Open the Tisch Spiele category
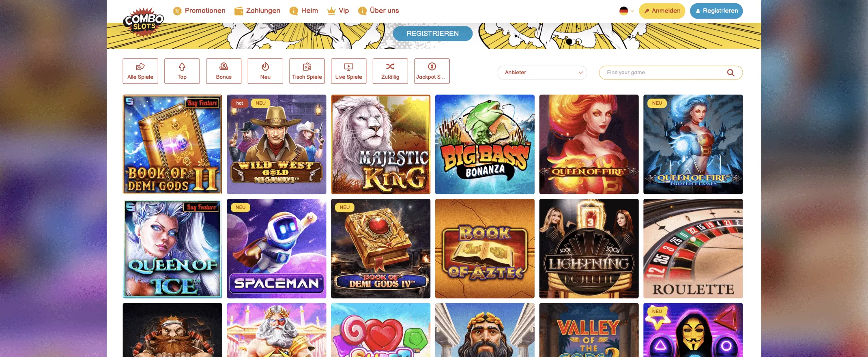This screenshot has height=357, width=868. coord(307,71)
